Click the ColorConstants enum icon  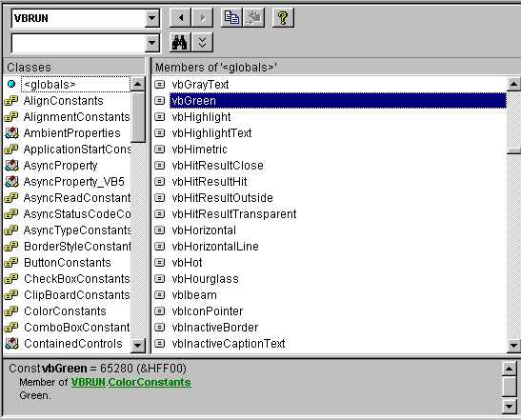11,311
